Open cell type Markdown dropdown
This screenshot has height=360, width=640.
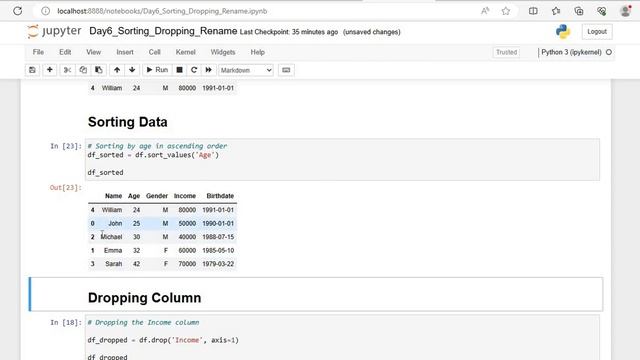pyautogui.click(x=246, y=70)
